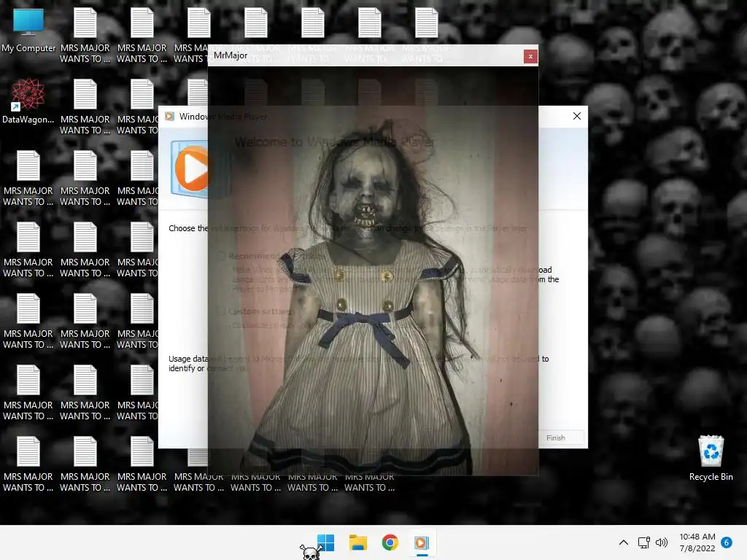
Task: Select the DataWagon shortcut icon
Action: (28, 101)
